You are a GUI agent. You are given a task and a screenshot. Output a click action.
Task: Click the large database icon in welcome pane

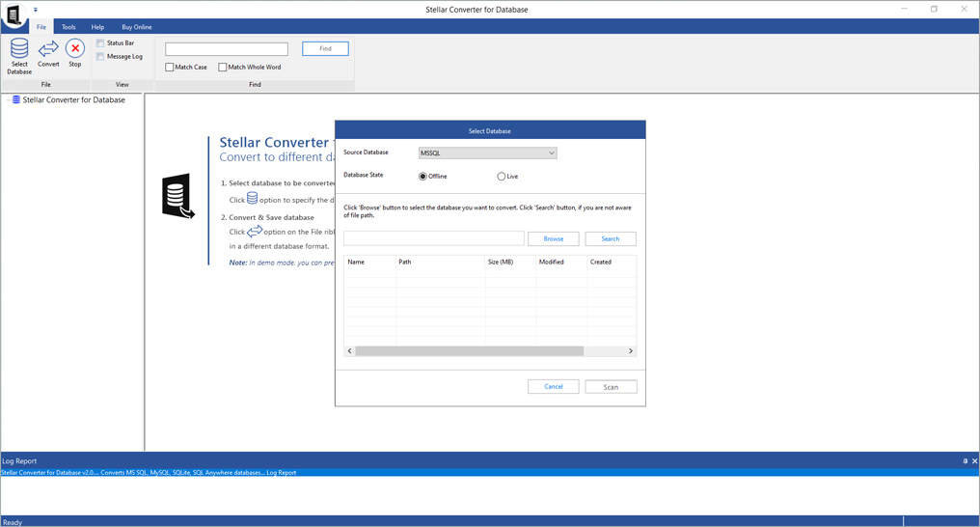click(x=178, y=196)
